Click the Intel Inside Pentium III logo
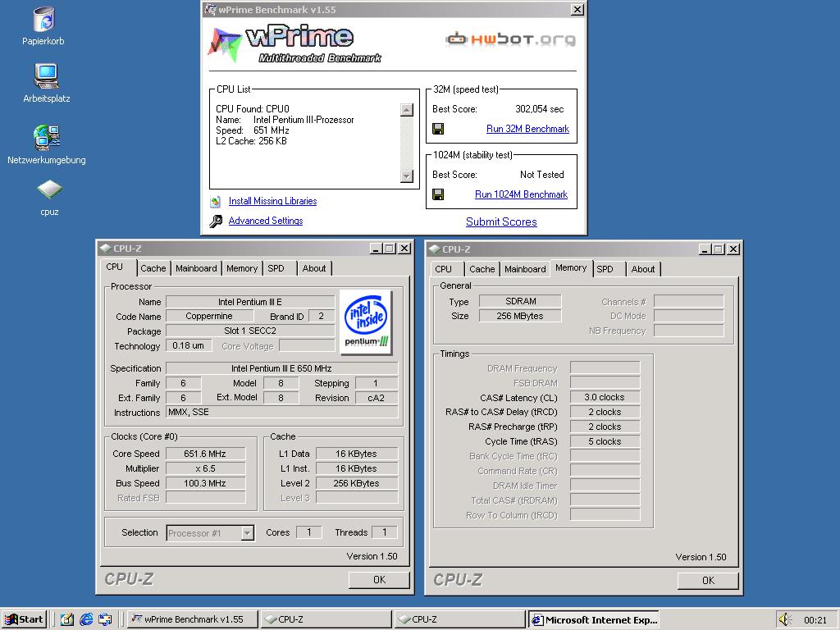The height and width of the screenshot is (630, 840). (367, 322)
